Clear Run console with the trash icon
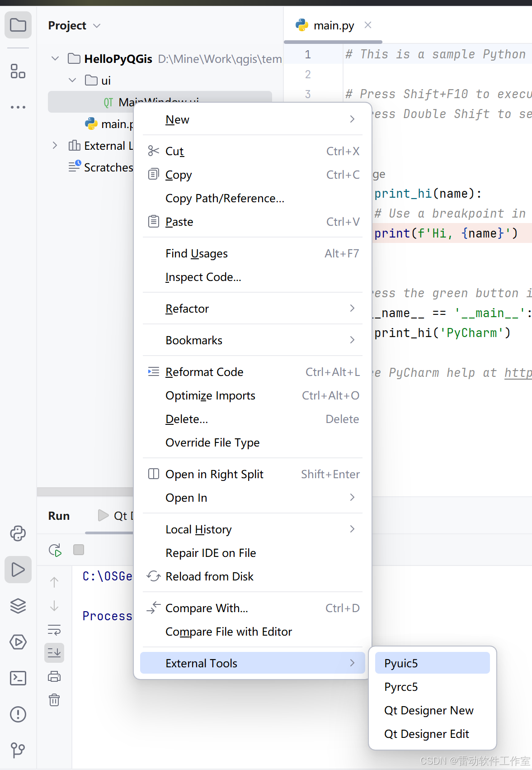Viewport: 532px width, 770px height. coord(54,700)
